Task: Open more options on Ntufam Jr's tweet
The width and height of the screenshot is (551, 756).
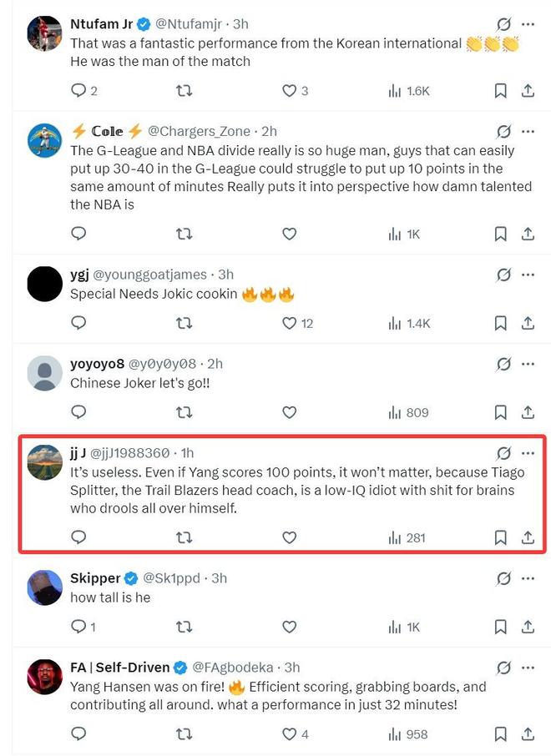Action: [x=528, y=24]
